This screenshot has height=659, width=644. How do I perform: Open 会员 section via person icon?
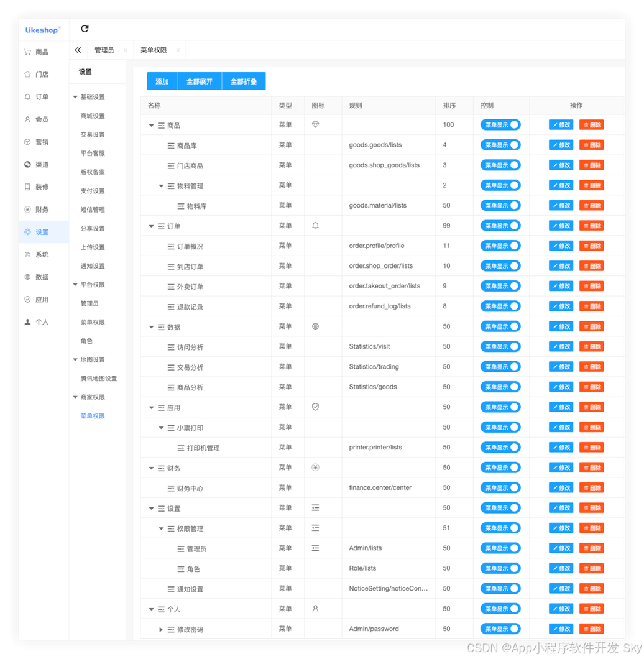click(28, 119)
